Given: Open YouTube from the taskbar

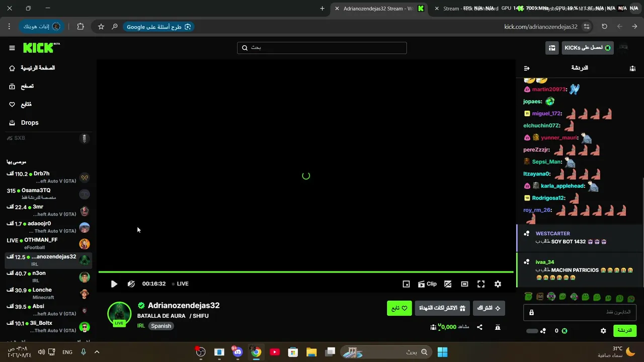Looking at the screenshot, I should (275, 352).
